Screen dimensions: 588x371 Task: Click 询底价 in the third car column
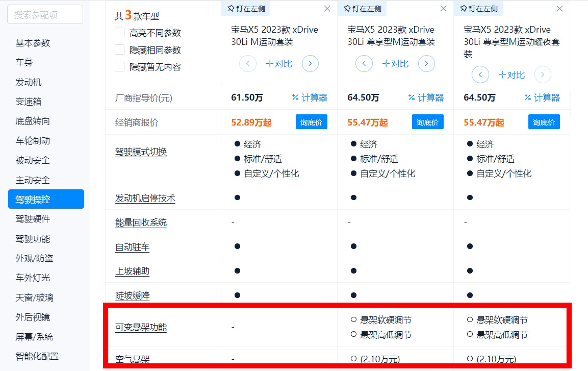point(544,122)
